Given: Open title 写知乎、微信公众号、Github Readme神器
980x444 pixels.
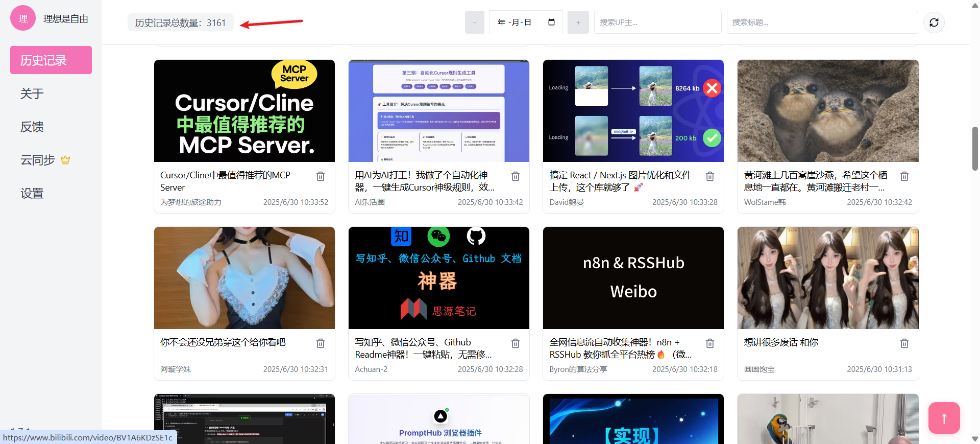Looking at the screenshot, I should [423, 348].
